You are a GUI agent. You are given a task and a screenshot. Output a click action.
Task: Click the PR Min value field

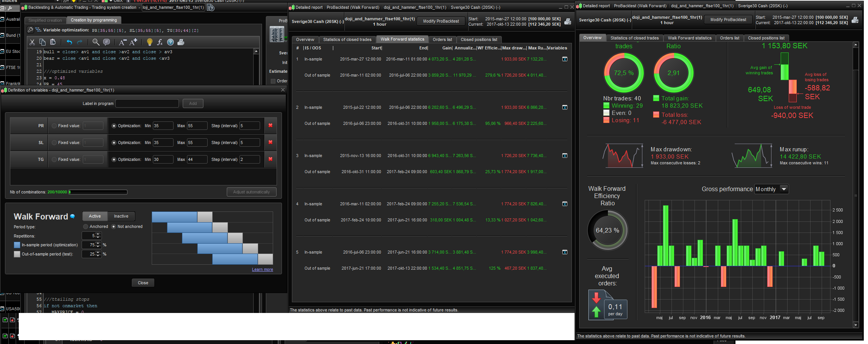pyautogui.click(x=163, y=126)
